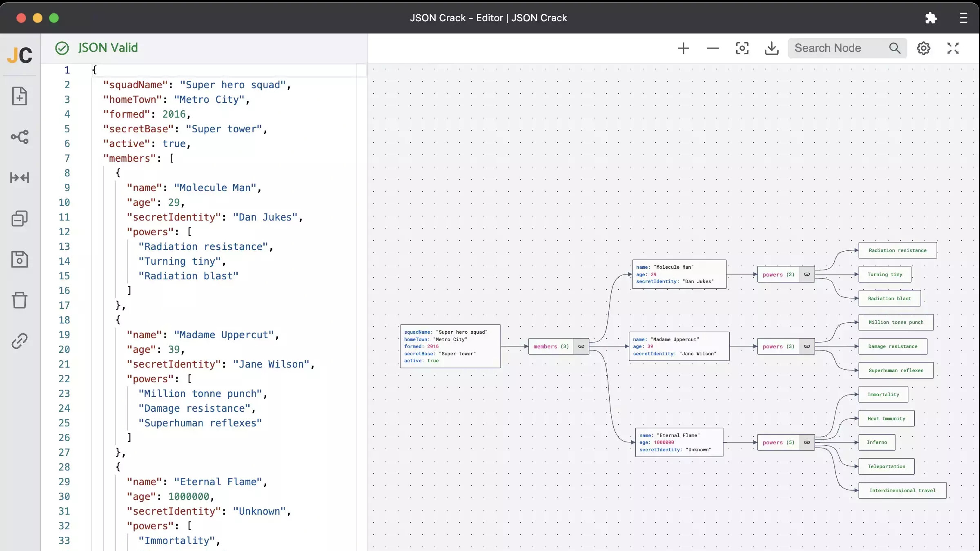Clear the JSON with the trash icon
The width and height of the screenshot is (980, 551).
pos(19,300)
